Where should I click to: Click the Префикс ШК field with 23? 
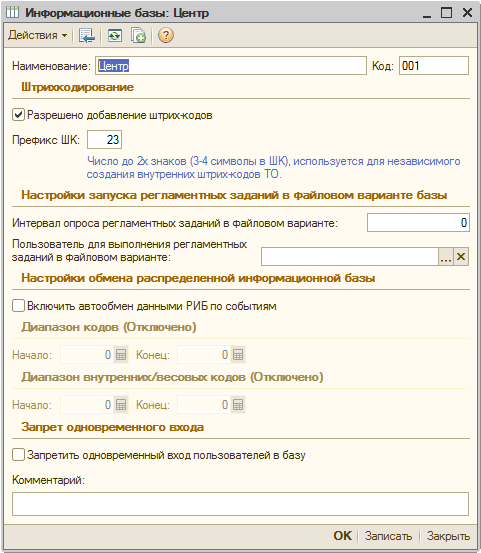104,140
